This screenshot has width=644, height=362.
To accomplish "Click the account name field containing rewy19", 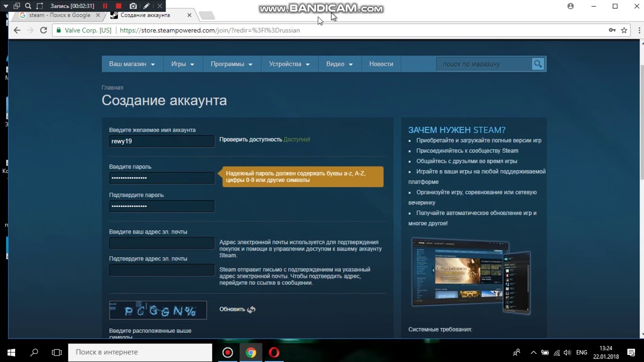I will [162, 141].
